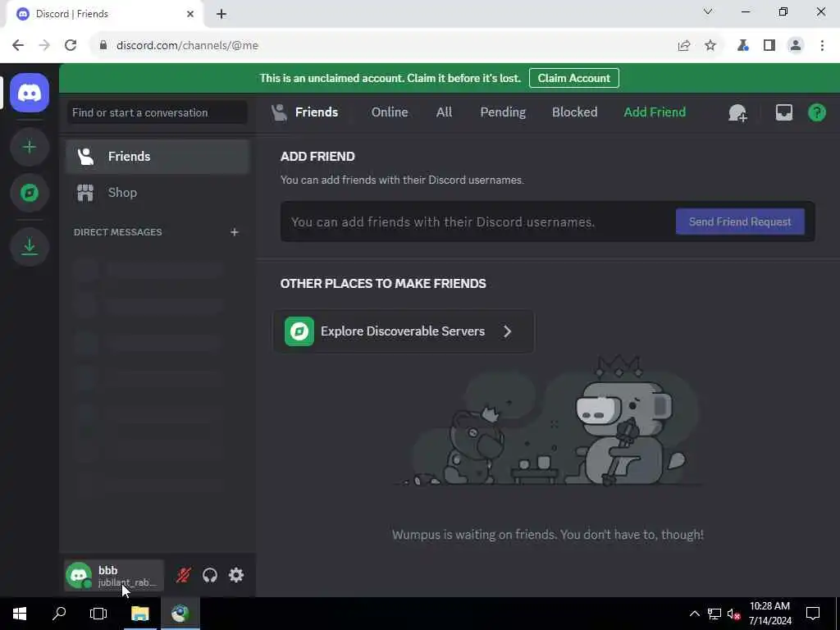Open the network tray icon
Viewport: 840px width, 630px height.
pyautogui.click(x=714, y=614)
